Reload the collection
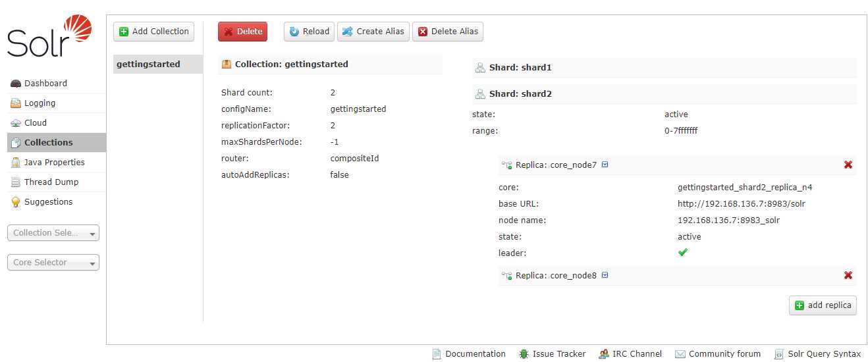This screenshot has height=362, width=868. tap(310, 32)
